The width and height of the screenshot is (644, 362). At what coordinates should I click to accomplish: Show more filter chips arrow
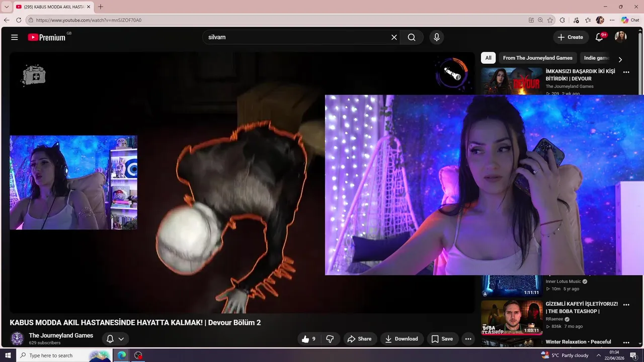(x=620, y=59)
